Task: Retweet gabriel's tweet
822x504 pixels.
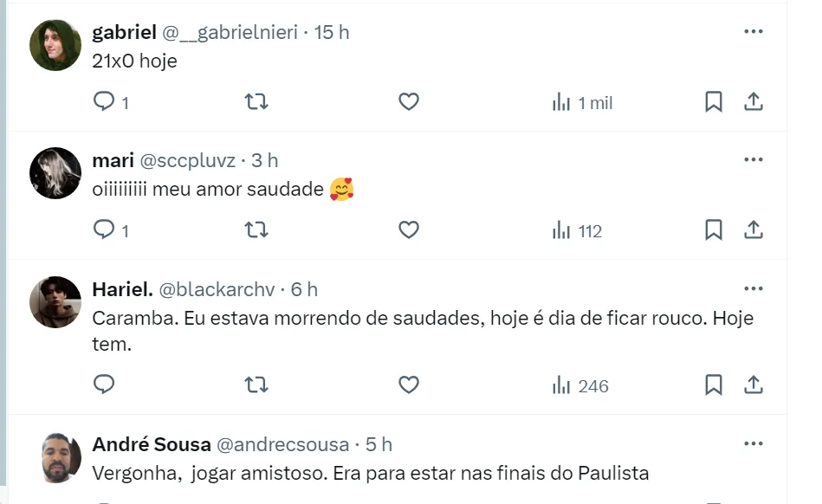Action: [256, 102]
